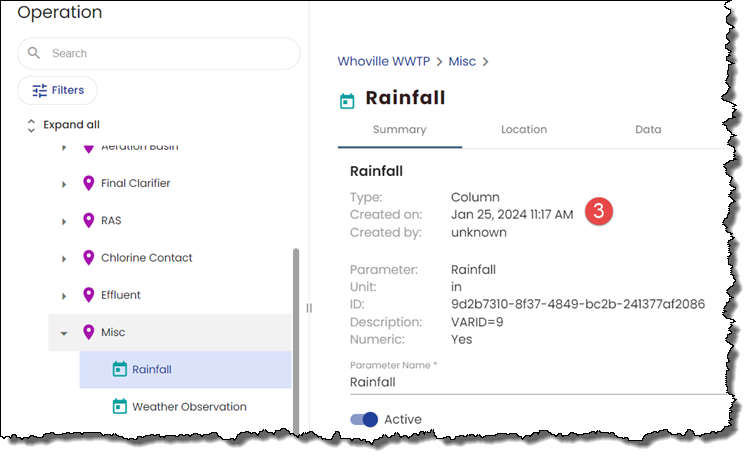
Task: Switch to the Location tab
Action: click(x=524, y=130)
